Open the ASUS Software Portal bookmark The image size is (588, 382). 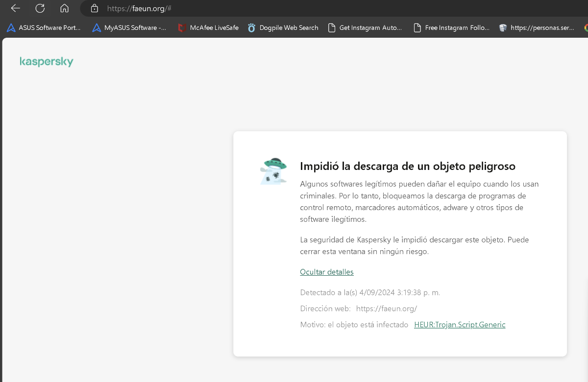click(x=44, y=28)
